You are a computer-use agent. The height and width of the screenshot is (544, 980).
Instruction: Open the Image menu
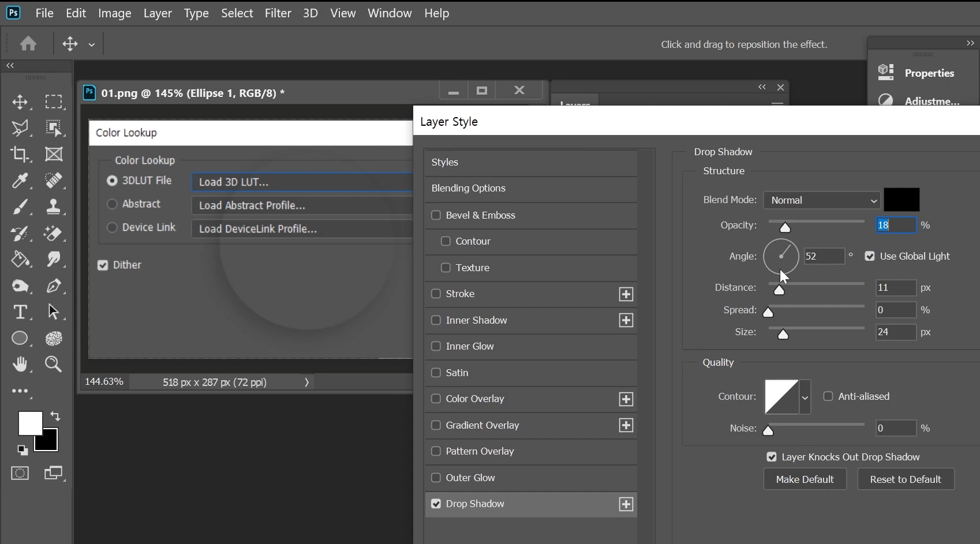coord(115,13)
